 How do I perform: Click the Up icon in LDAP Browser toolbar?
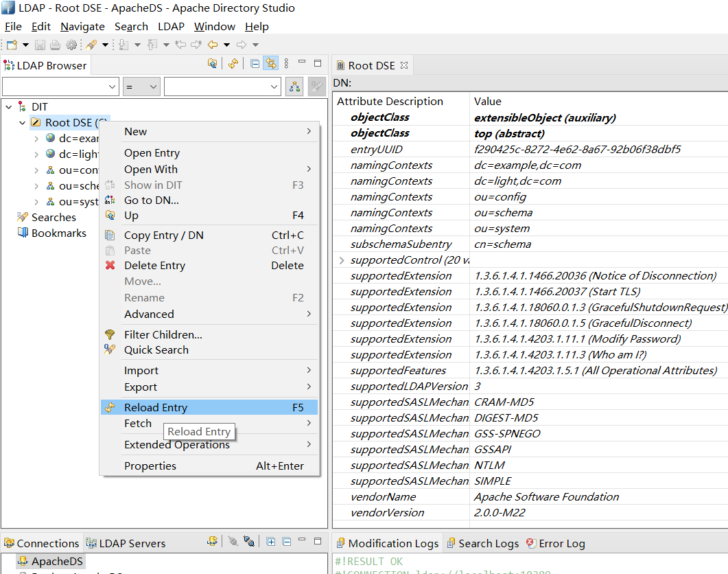(x=213, y=64)
